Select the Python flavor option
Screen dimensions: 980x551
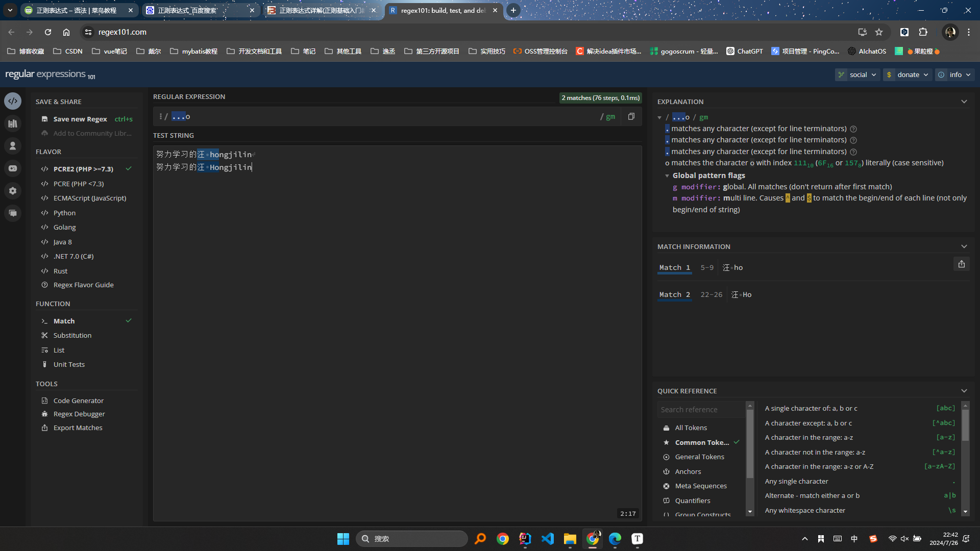64,213
